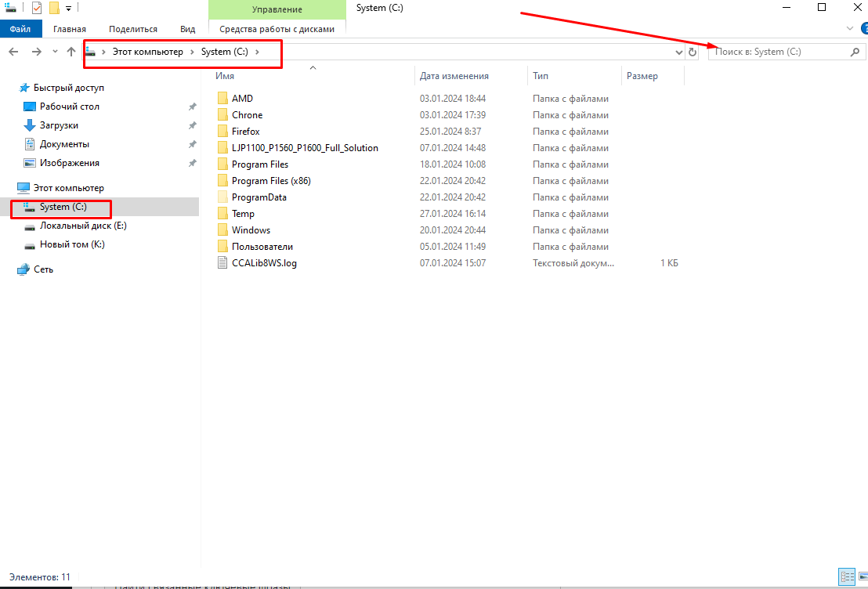Switch to details view in status bar

click(x=846, y=576)
